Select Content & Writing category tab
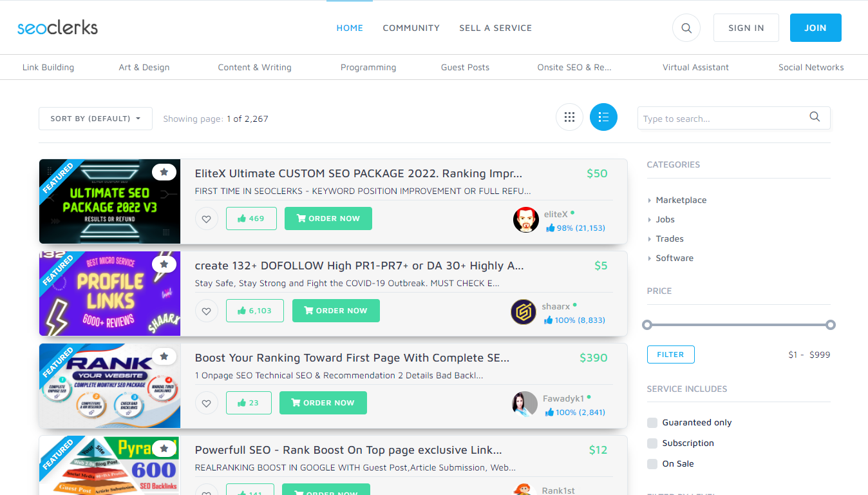This screenshot has height=495, width=868. [x=254, y=67]
